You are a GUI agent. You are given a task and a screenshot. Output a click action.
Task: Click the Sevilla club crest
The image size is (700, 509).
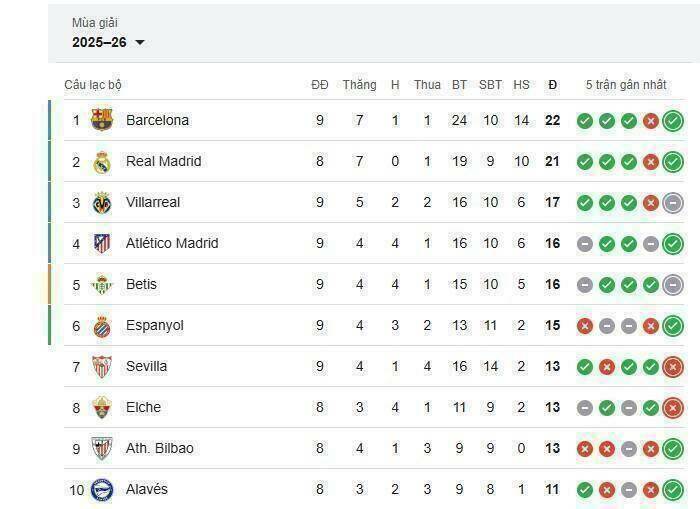pyautogui.click(x=102, y=366)
